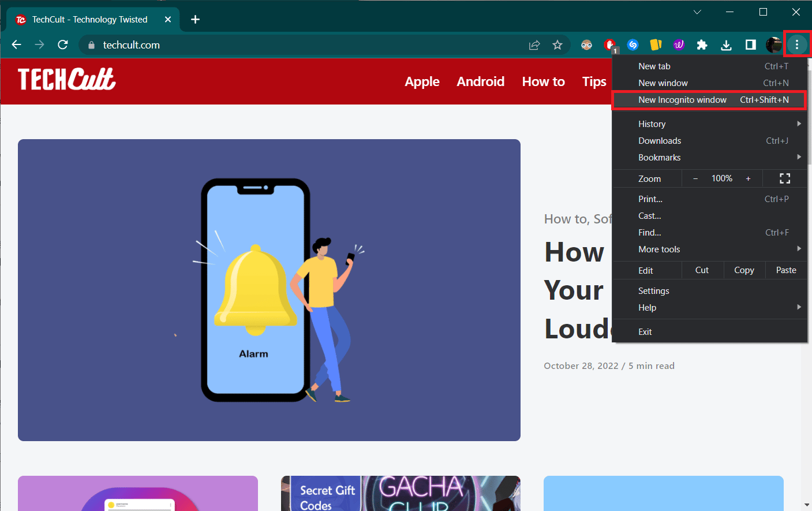Select New Incognito window from the menu
Screen dimensions: 812x511
point(682,99)
